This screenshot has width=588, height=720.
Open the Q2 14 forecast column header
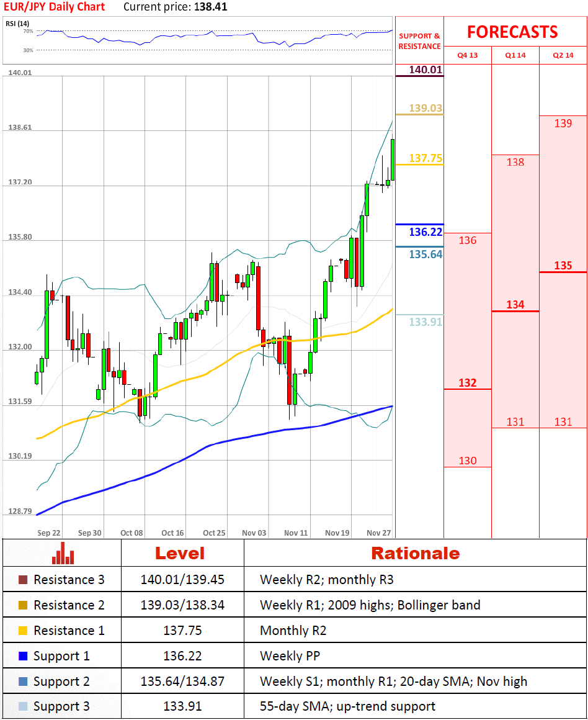[x=563, y=55]
